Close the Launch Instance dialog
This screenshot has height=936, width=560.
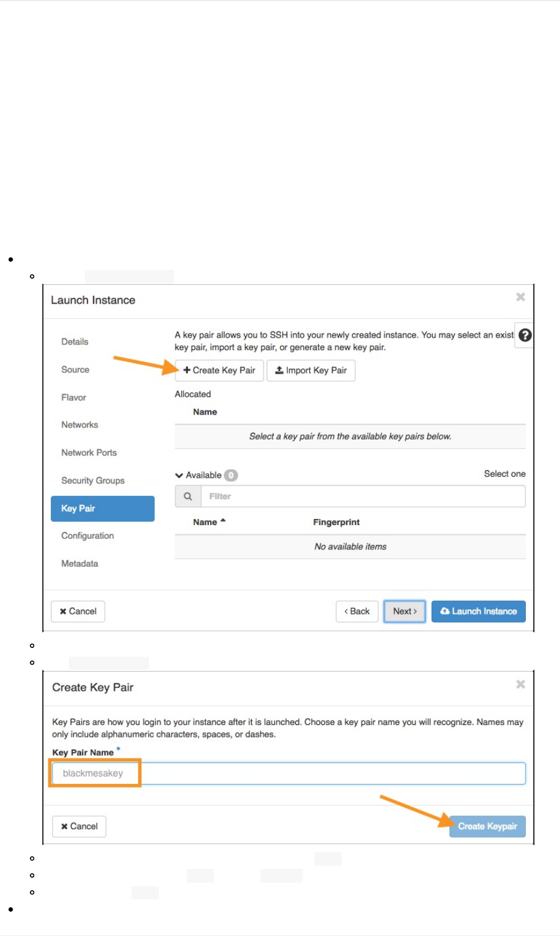click(520, 297)
